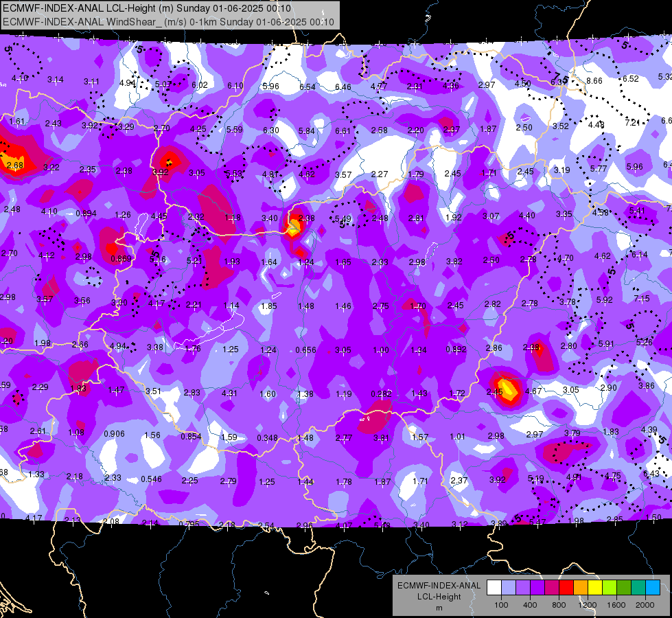Click the wind shear value 1.00
672x618 pixels.
380,350
